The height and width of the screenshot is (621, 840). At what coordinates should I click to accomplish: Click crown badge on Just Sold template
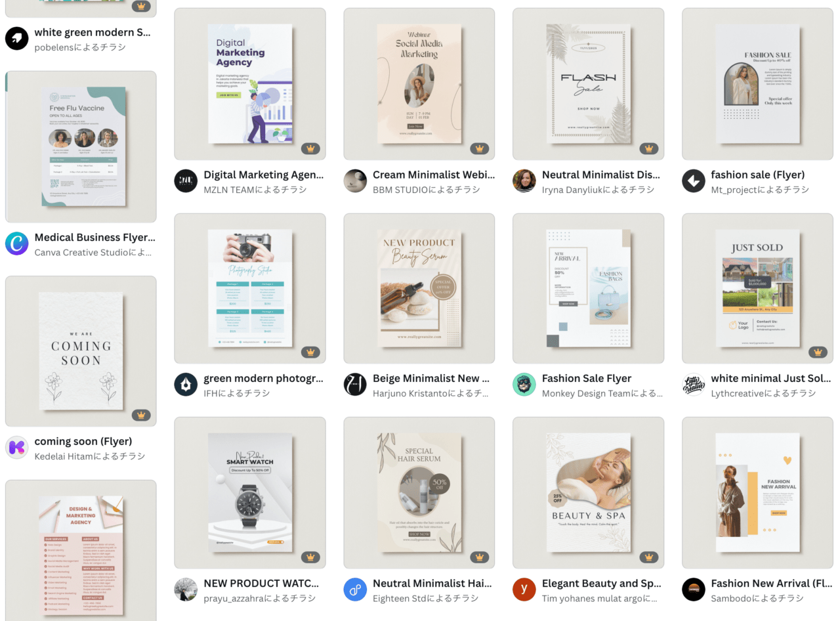click(818, 353)
